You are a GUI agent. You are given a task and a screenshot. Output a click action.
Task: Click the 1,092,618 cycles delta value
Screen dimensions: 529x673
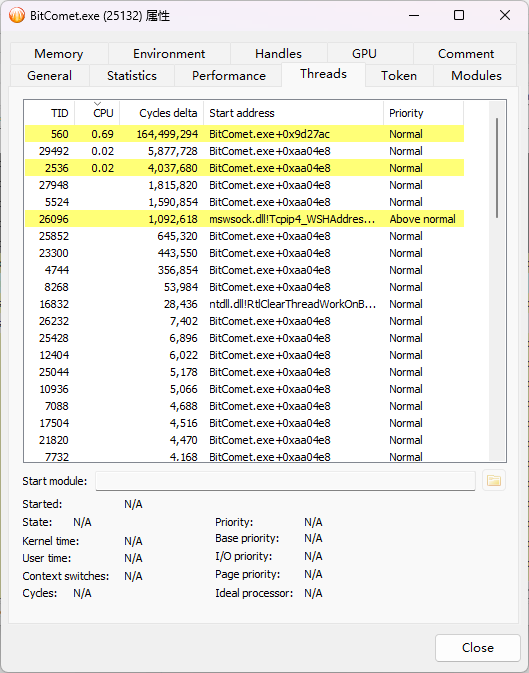click(173, 219)
